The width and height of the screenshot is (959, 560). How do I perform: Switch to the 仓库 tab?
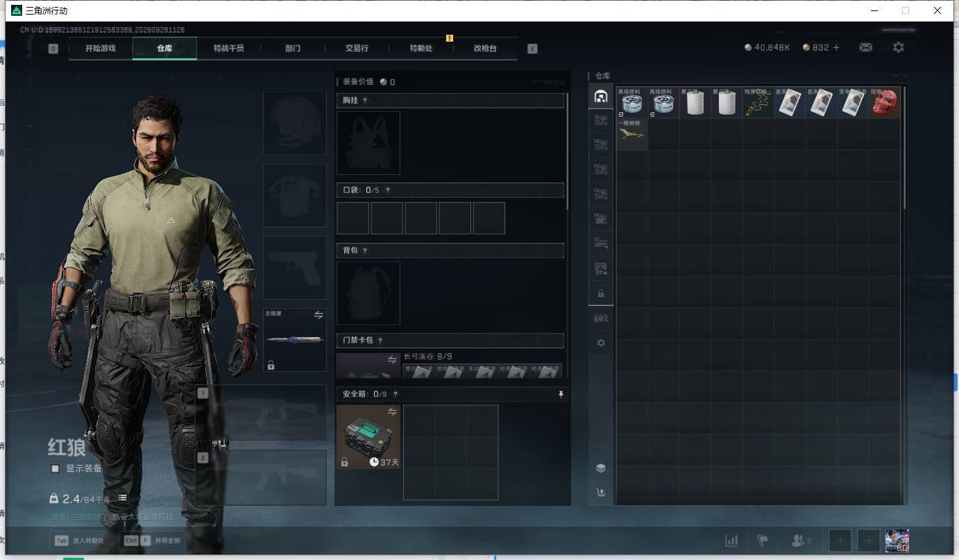[x=164, y=49]
